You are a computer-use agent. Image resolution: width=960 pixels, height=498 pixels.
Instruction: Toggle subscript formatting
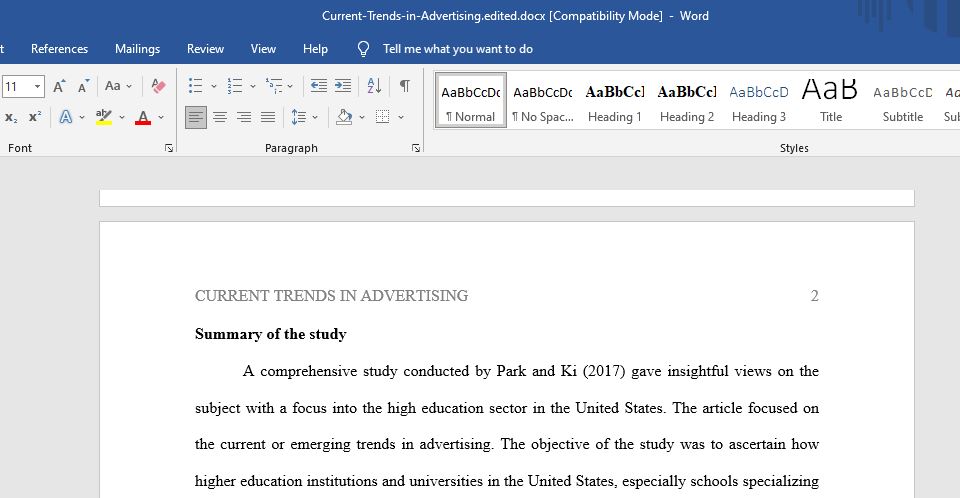(x=11, y=117)
